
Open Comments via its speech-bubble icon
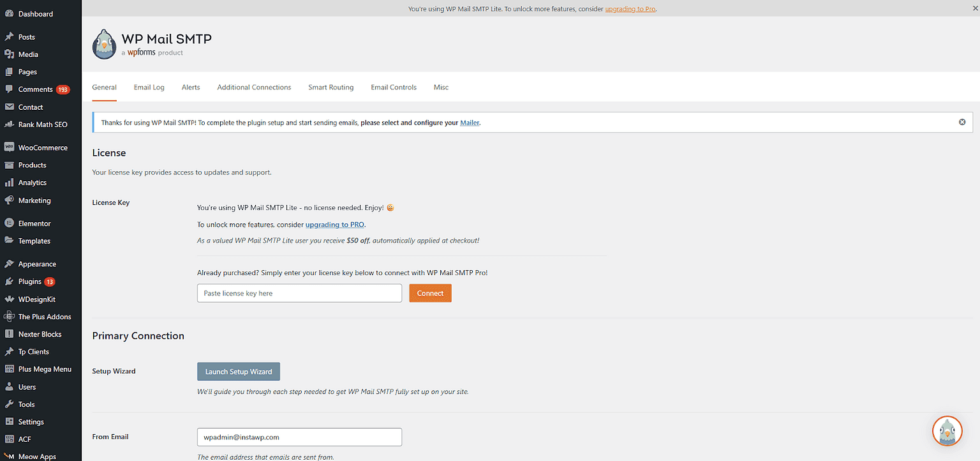pyautogui.click(x=10, y=89)
